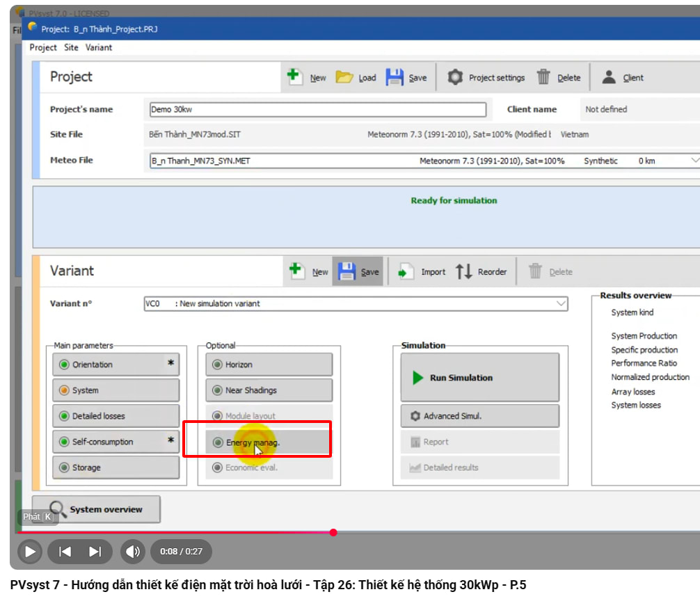The height and width of the screenshot is (608, 700).
Task: Skip to the previous video
Action: [x=65, y=552]
